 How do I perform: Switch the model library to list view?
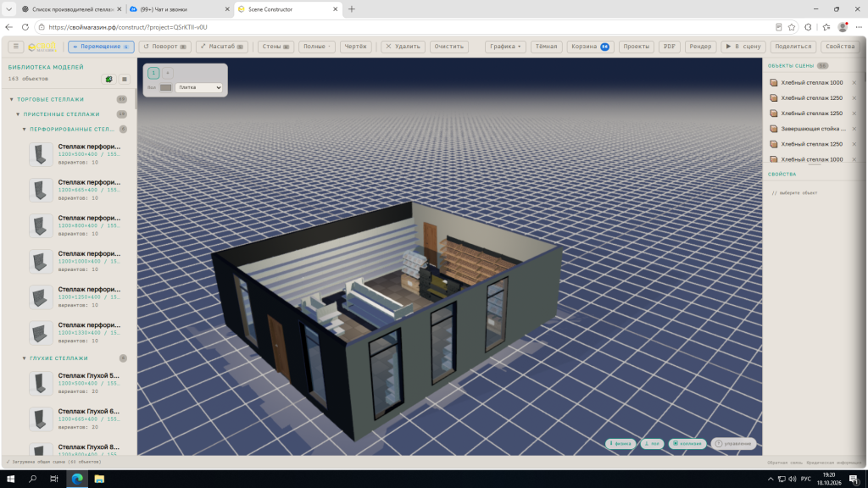(125, 79)
